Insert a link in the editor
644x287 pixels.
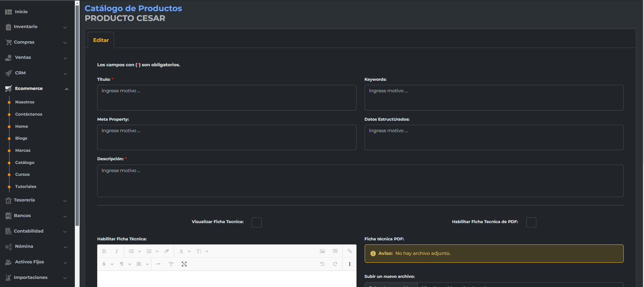[350, 251]
